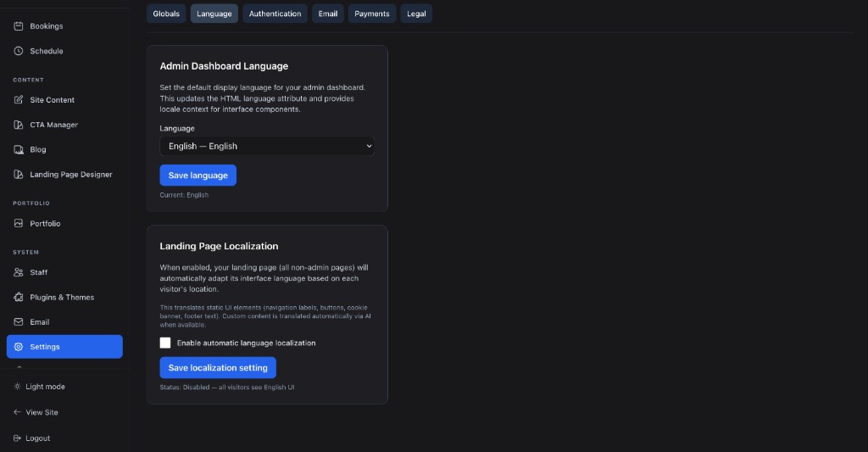Open the Language dropdown
Image resolution: width=868 pixels, height=452 pixels.
coord(267,146)
